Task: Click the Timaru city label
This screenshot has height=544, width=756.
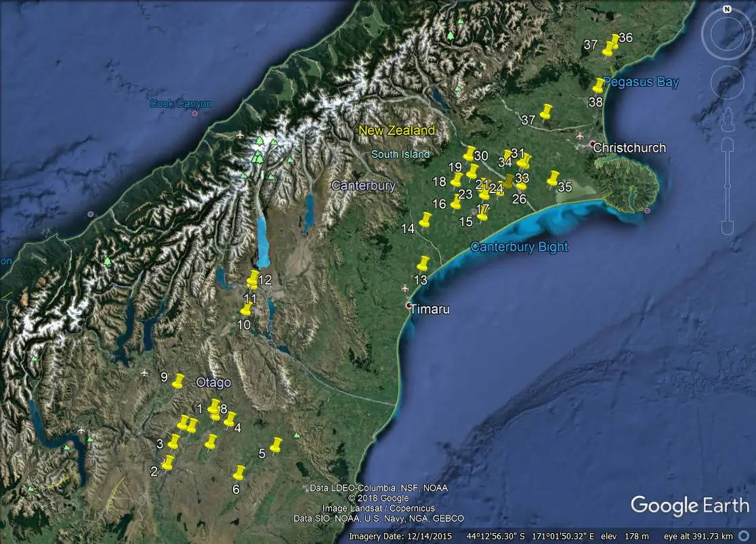Action: [x=429, y=309]
